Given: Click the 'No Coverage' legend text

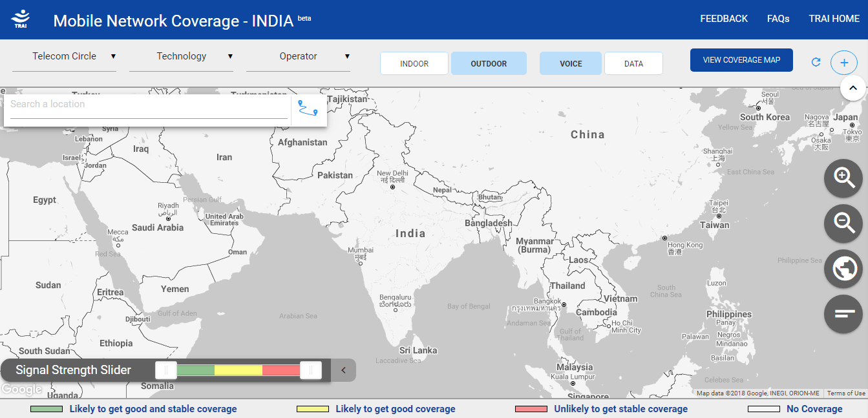Looking at the screenshot, I should pos(814,409).
